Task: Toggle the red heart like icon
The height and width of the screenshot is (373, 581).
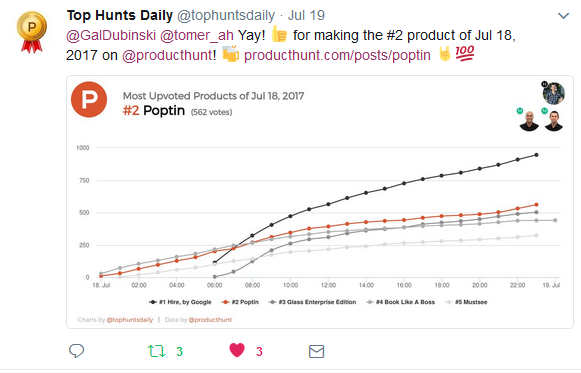Action: pos(237,350)
